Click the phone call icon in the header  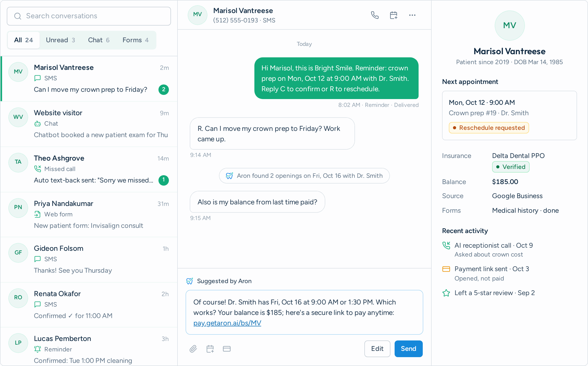(375, 15)
